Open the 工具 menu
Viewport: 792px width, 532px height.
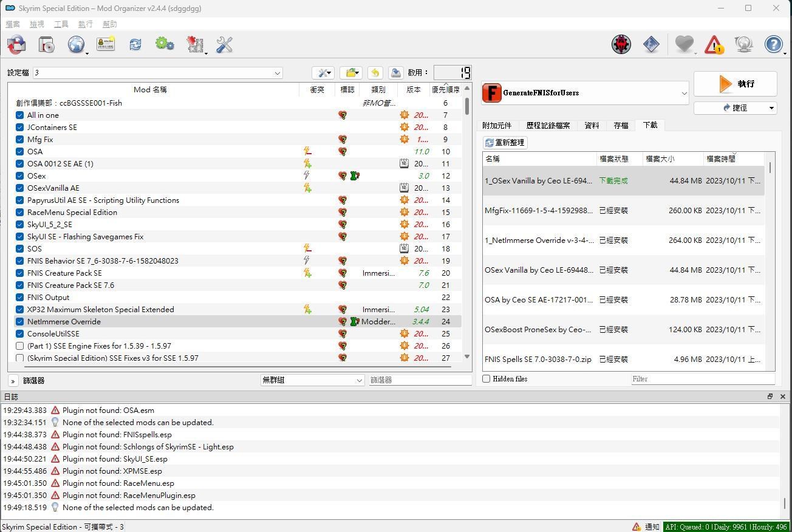(x=61, y=24)
